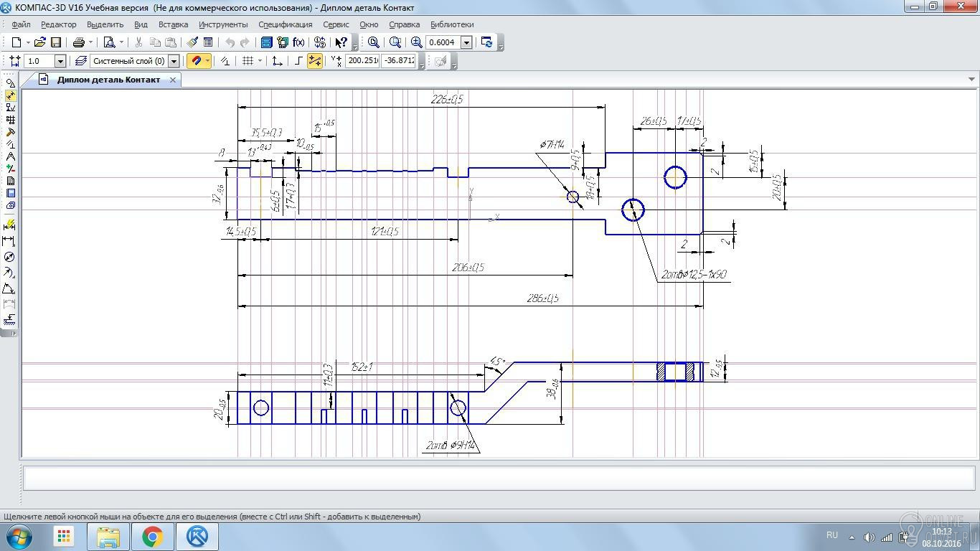This screenshot has height=551, width=980.
Task: Toggle the snaps magnet button
Action: 196,61
